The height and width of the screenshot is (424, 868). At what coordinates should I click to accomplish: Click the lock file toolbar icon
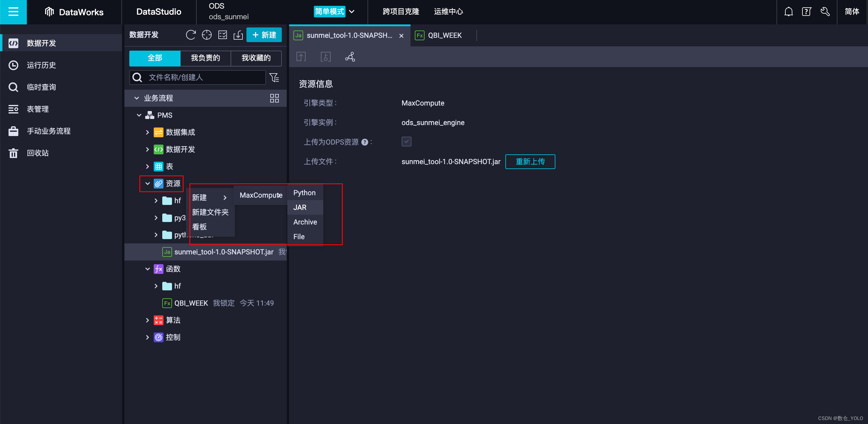[x=325, y=57]
